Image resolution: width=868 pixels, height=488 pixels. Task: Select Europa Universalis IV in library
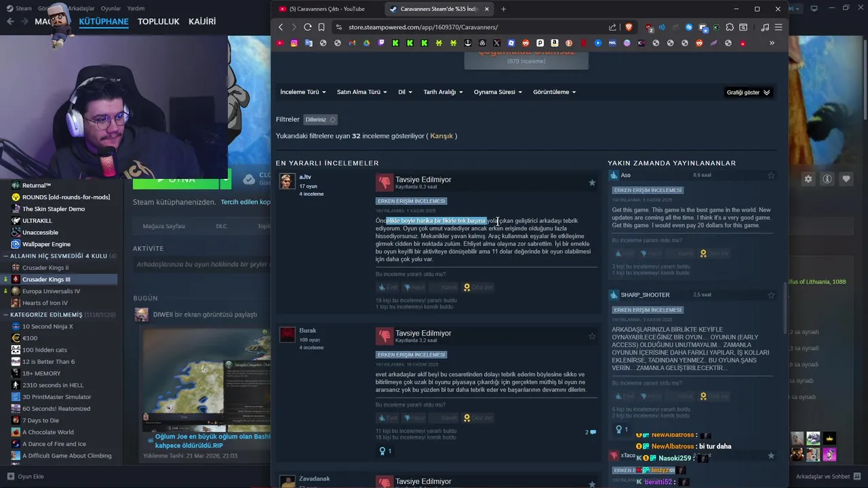51,291
